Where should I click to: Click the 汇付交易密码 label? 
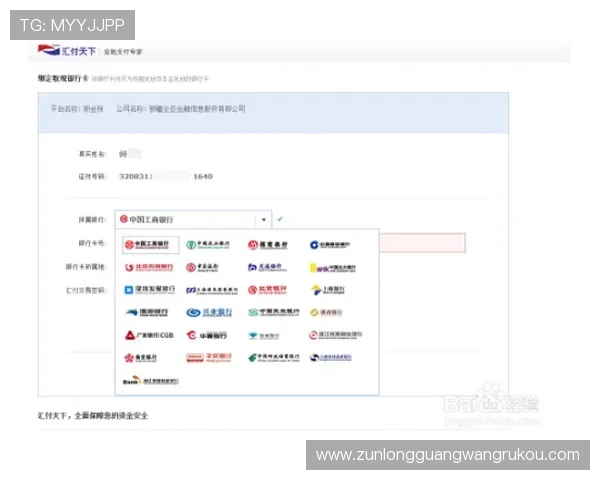coord(86,291)
